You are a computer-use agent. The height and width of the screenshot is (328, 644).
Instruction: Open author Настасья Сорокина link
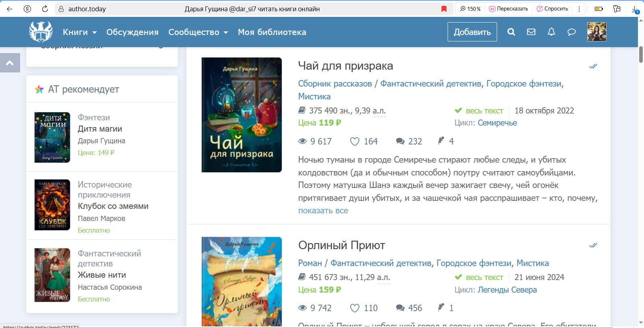pos(110,287)
